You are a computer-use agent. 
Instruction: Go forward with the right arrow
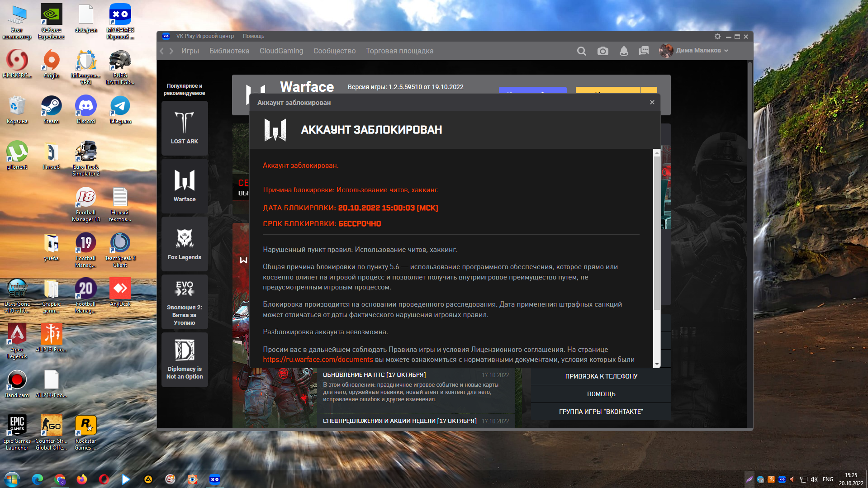click(x=171, y=51)
